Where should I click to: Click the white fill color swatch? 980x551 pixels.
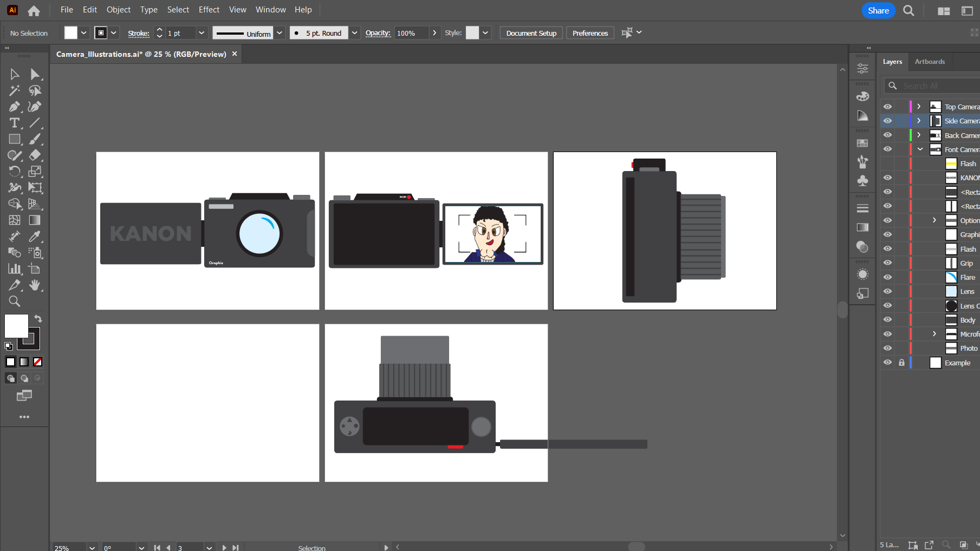pos(16,326)
